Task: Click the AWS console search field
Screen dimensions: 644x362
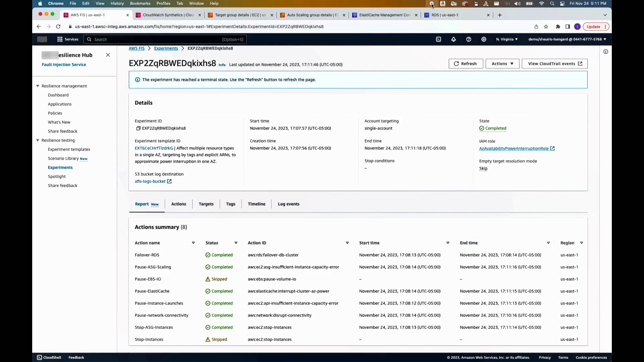Action: coord(164,40)
